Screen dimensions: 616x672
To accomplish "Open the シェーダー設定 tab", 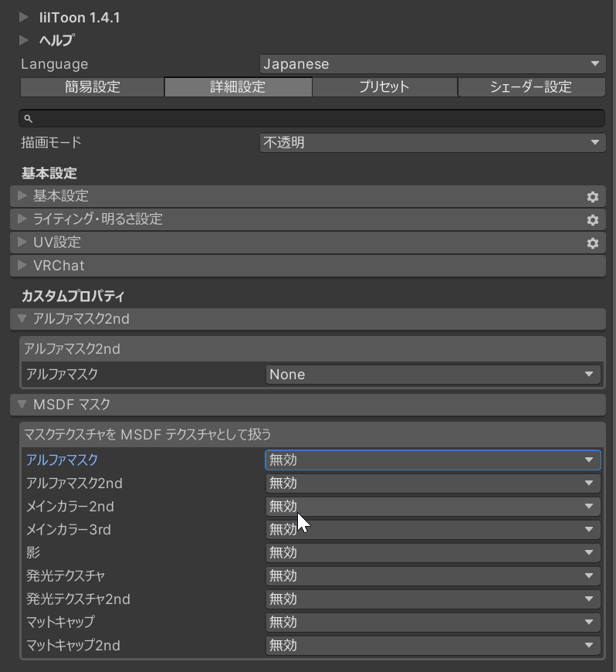I will point(530,87).
